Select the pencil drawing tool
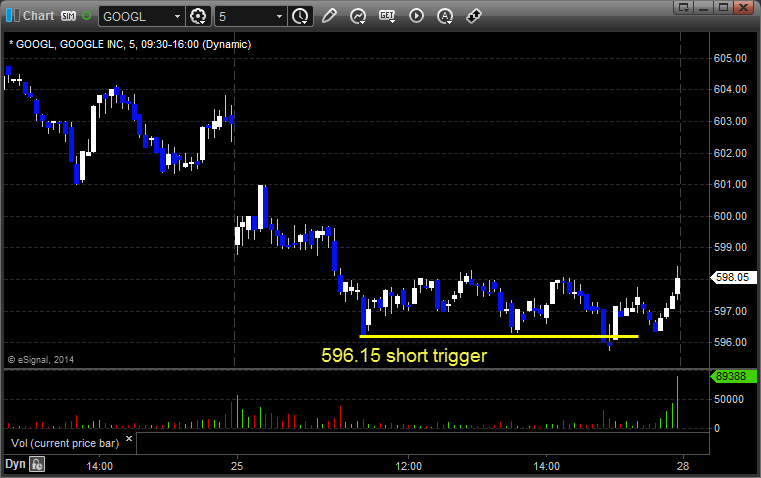Image resolution: width=761 pixels, height=478 pixels. click(329, 16)
